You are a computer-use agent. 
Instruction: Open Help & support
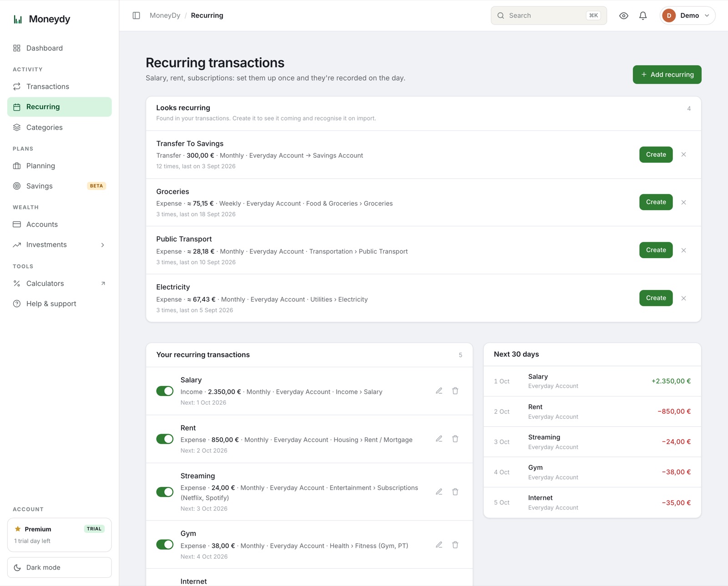pyautogui.click(x=60, y=304)
